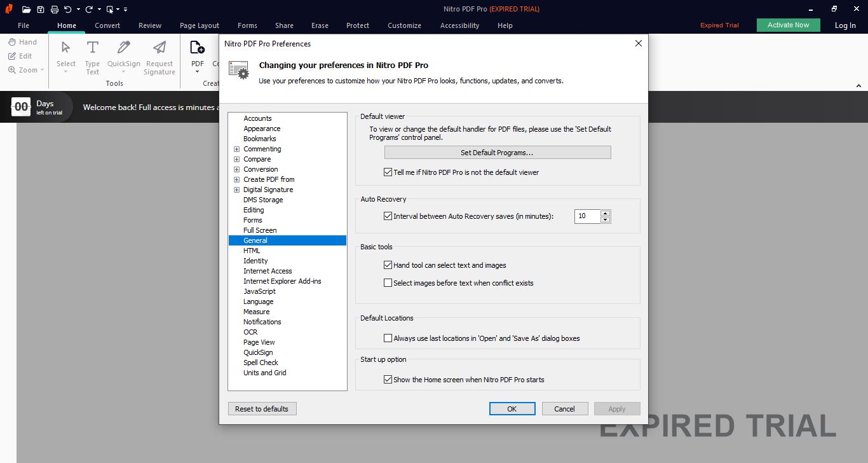Expand the Create PDF from category
Image resolution: width=868 pixels, height=463 pixels.
click(x=236, y=179)
